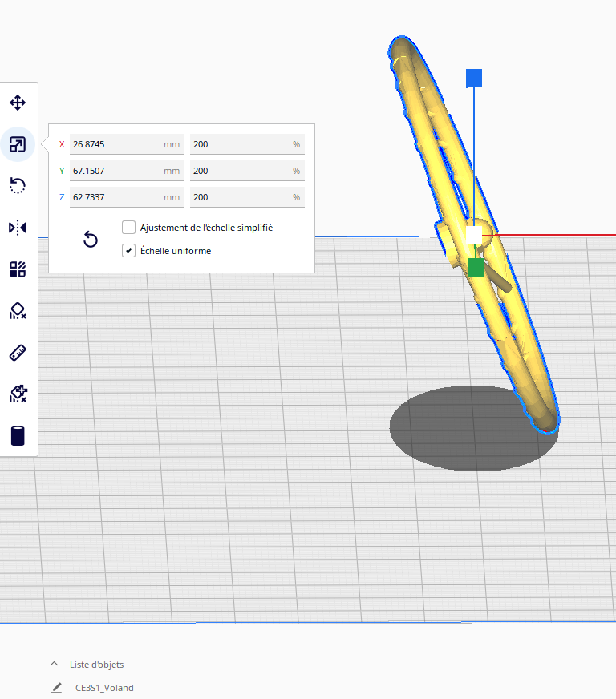Image resolution: width=616 pixels, height=699 pixels.
Task: Open the Measure ruler tool
Action: pyautogui.click(x=18, y=353)
